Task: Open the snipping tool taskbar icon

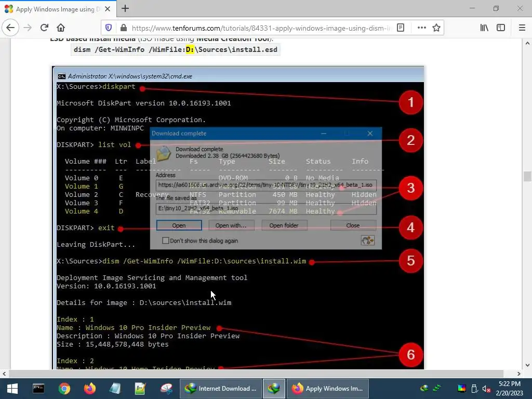Action: (x=166, y=389)
